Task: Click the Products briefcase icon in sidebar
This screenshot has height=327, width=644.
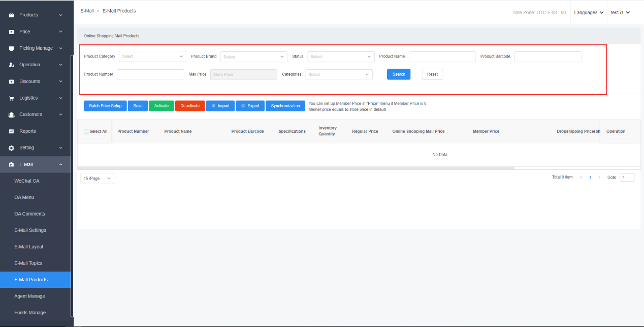Action: pos(11,15)
